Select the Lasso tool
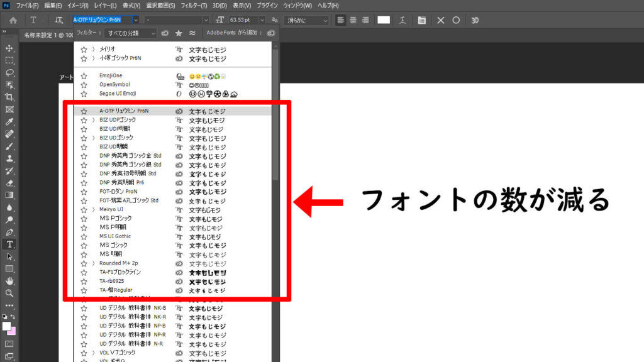Image resolution: width=644 pixels, height=362 pixels. click(x=9, y=73)
